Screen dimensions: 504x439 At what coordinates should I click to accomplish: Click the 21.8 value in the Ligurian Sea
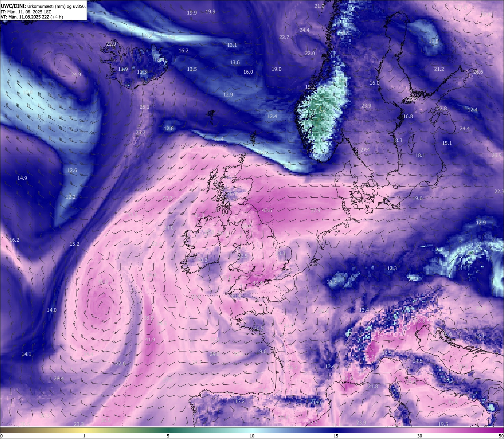click(x=373, y=387)
